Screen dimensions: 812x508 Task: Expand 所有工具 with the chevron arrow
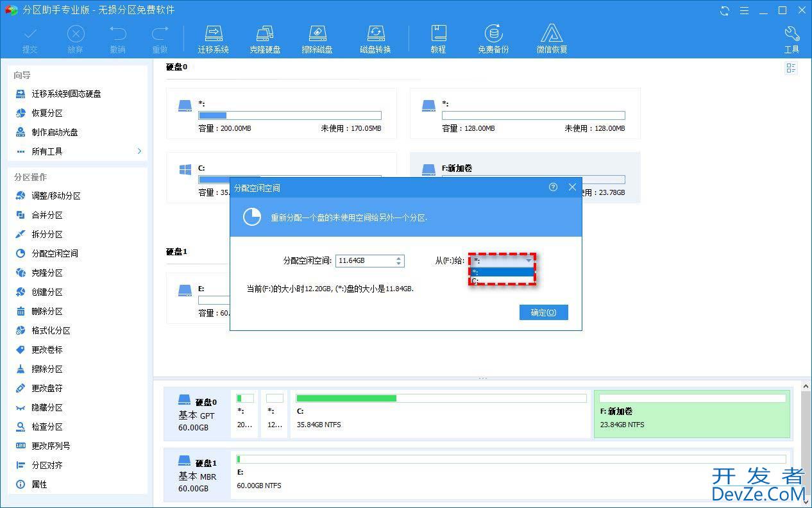coord(139,151)
